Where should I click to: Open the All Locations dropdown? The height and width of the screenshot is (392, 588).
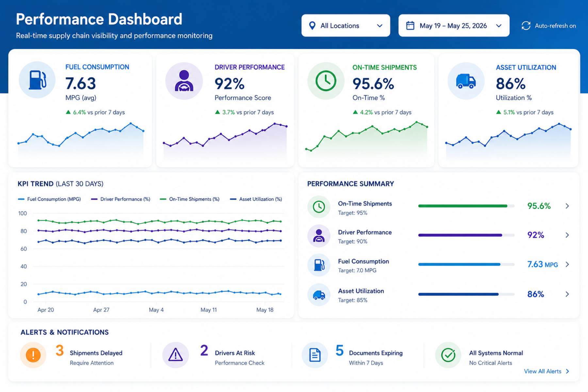click(x=346, y=25)
